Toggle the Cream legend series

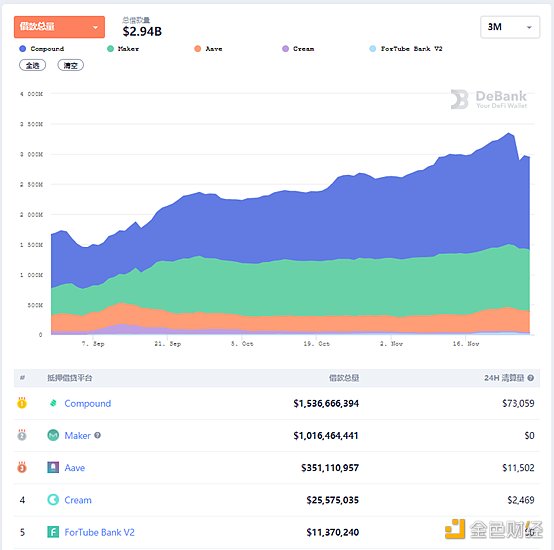[298, 49]
